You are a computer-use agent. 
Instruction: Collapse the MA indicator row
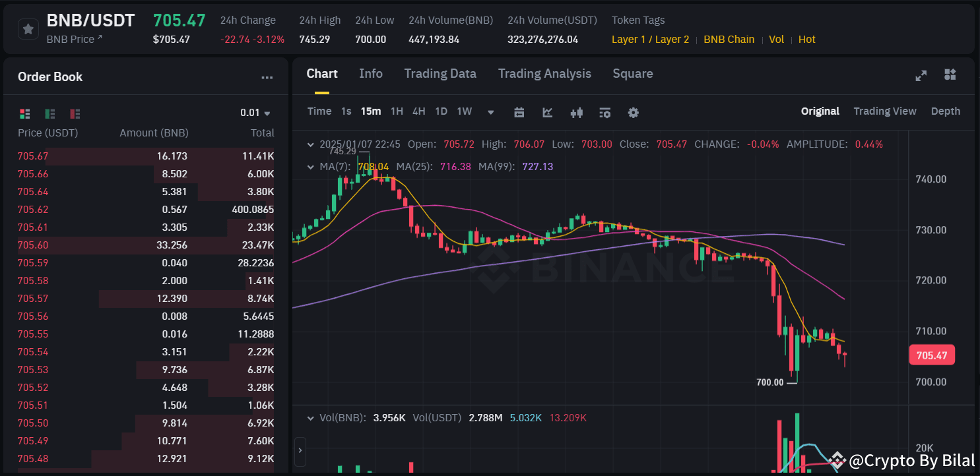point(311,167)
